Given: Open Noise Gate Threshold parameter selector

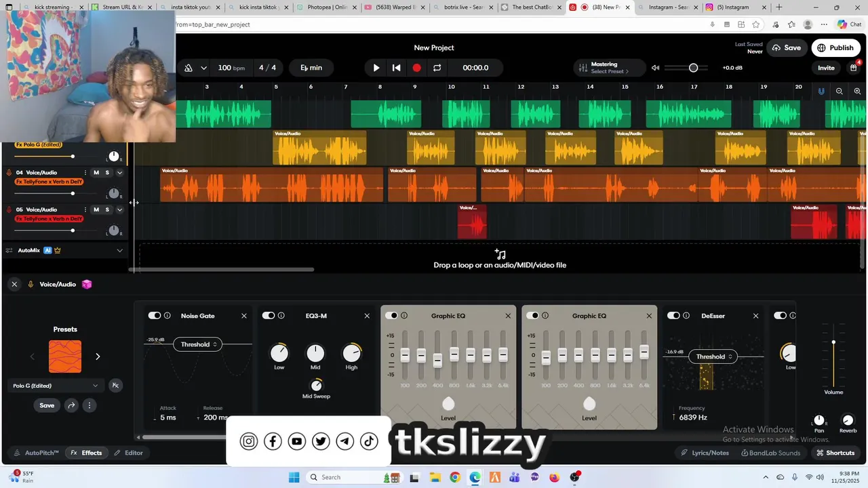Looking at the screenshot, I should 199,344.
